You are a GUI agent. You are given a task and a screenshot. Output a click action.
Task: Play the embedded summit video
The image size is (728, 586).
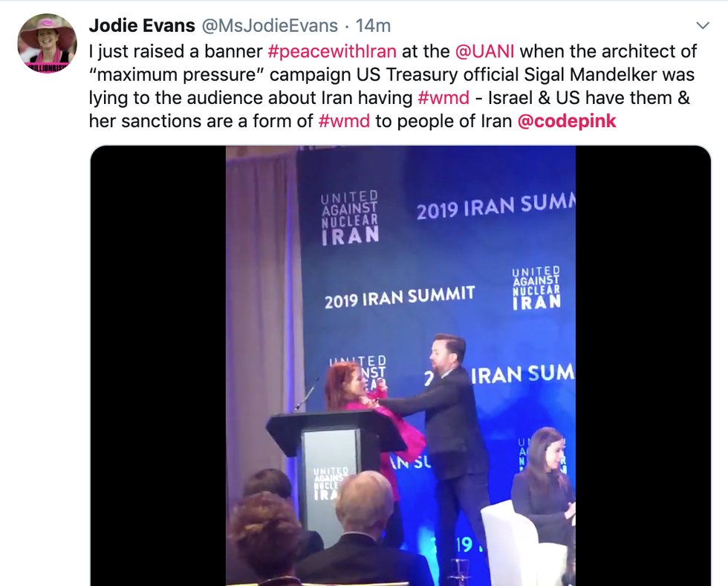click(400, 366)
